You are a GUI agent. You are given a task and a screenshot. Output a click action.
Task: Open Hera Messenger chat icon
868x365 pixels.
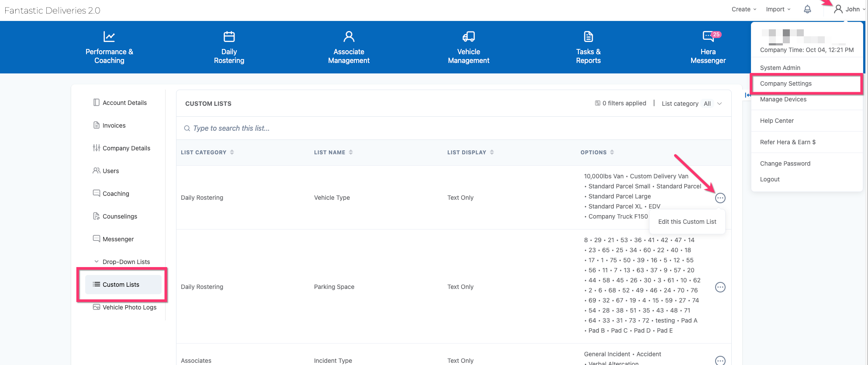pos(708,36)
